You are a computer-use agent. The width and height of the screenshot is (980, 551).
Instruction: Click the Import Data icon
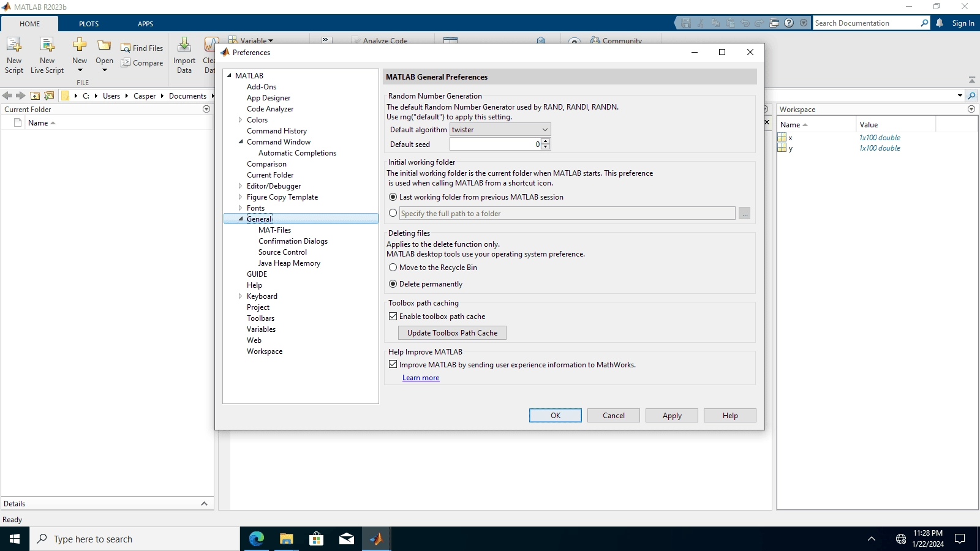[x=184, y=44]
